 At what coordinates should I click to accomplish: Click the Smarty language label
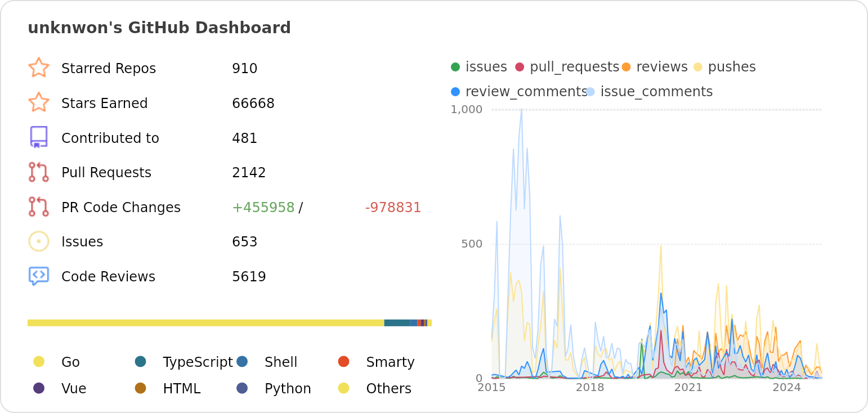[x=391, y=362]
